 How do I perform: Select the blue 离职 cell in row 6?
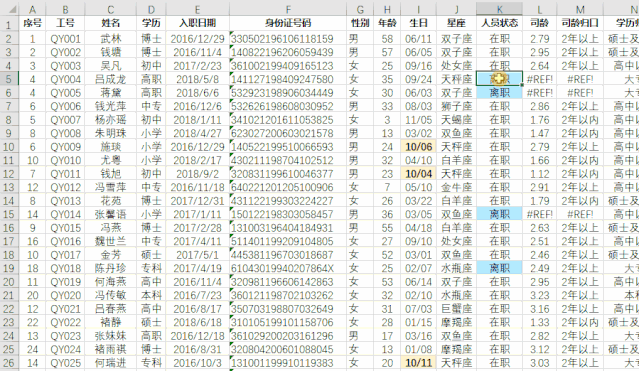click(499, 93)
